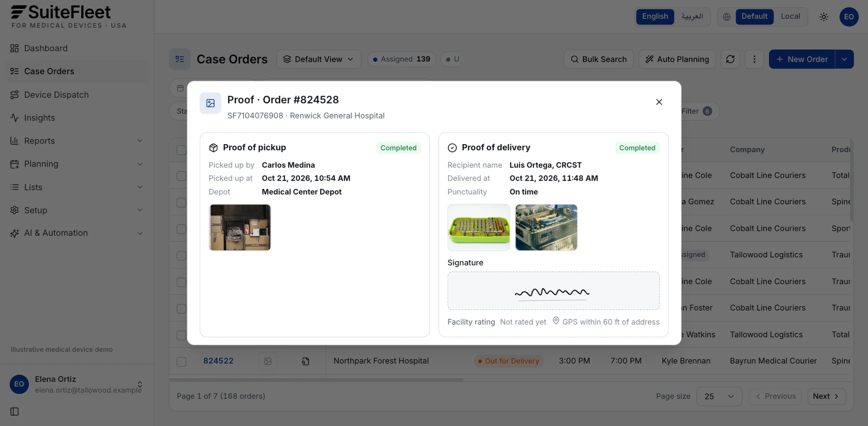Expand the Setup menu section

tap(77, 210)
